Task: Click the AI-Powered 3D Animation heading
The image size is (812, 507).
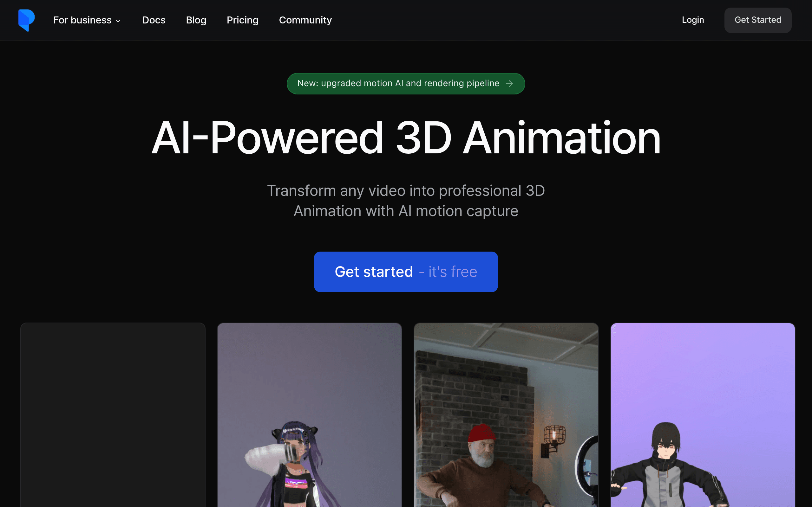Action: (x=406, y=138)
